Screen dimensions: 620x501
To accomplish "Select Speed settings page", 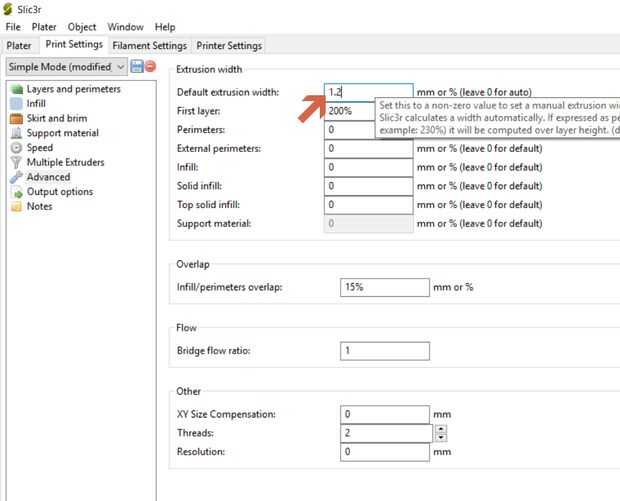I will [x=40, y=147].
